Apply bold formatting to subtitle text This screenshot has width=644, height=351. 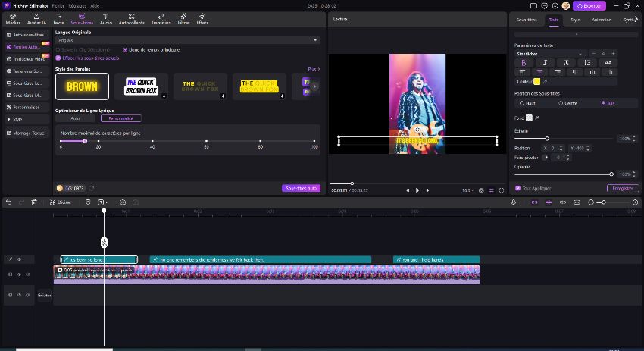[x=524, y=62]
